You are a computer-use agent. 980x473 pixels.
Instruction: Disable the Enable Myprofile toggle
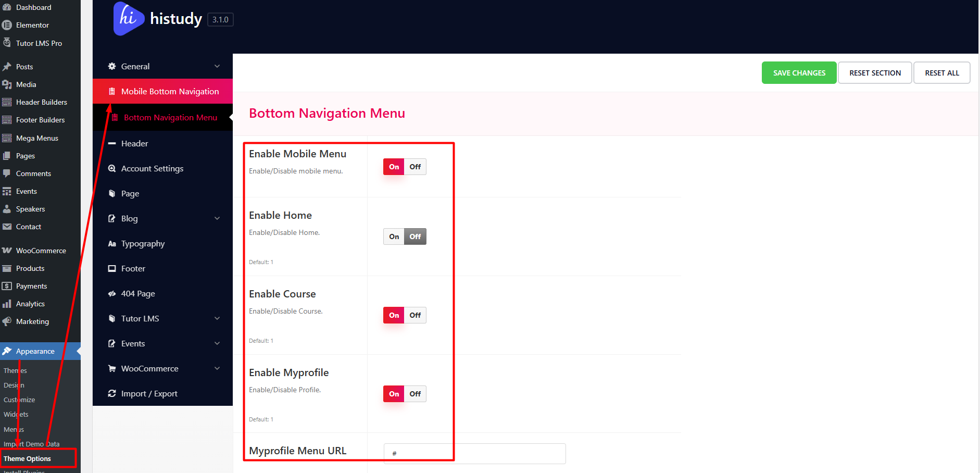pos(415,393)
